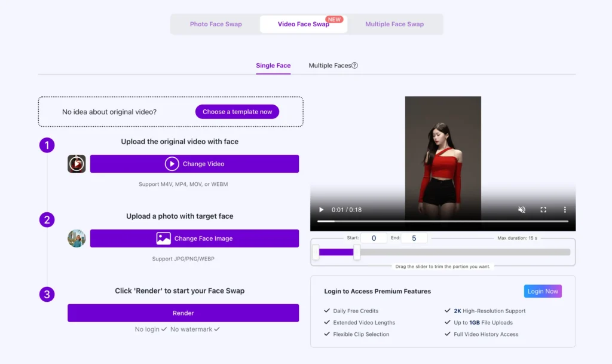Click the target face photo thumbnail

76,238
